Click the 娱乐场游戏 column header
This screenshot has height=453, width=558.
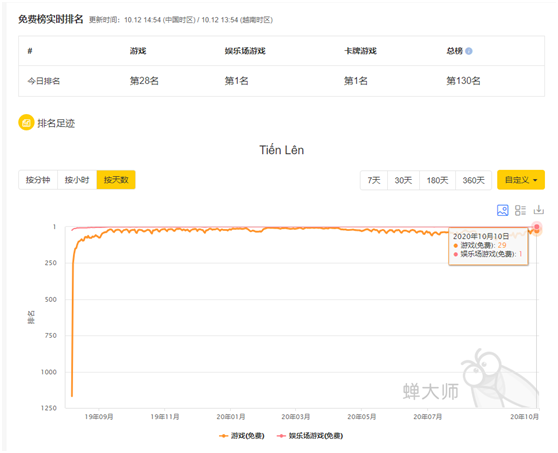(245, 51)
